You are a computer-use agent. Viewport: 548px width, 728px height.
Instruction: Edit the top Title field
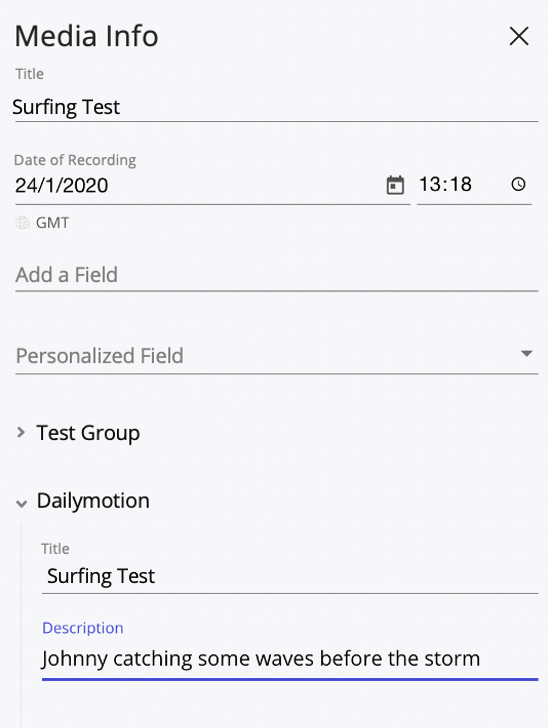(276, 107)
